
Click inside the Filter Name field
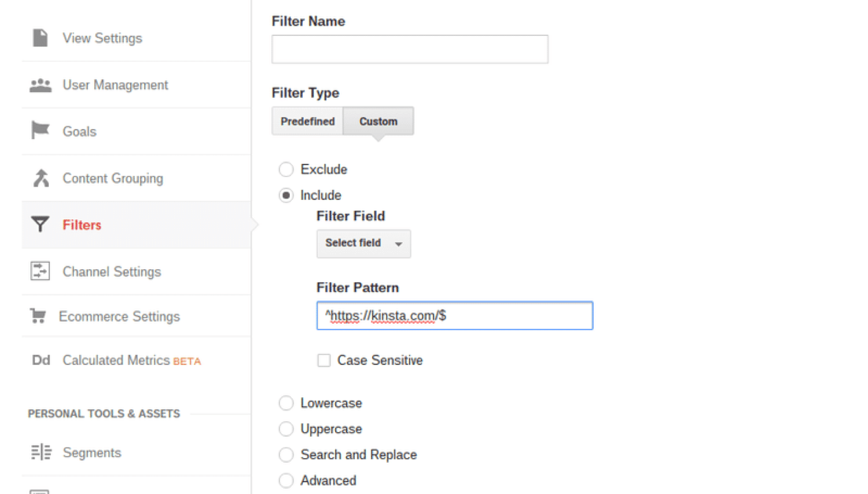pyautogui.click(x=409, y=49)
